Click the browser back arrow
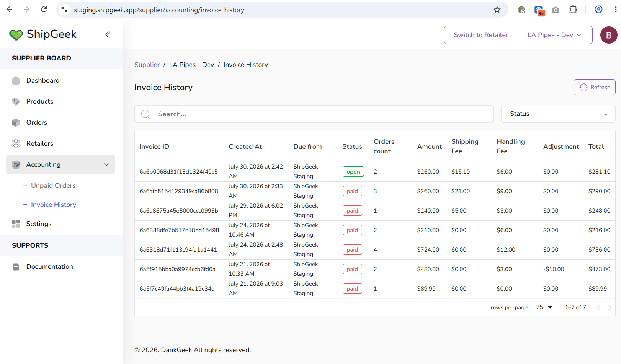This screenshot has width=621, height=364. tap(10, 10)
